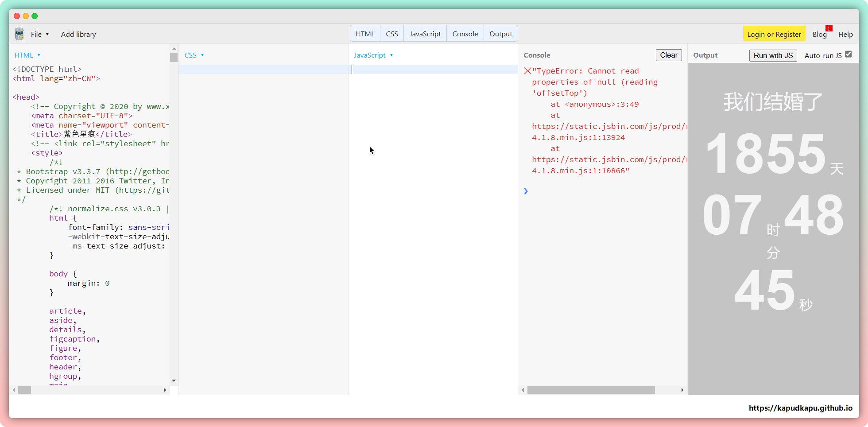868x427 pixels.
Task: Toggle the CSS panel tab
Action: 391,34
